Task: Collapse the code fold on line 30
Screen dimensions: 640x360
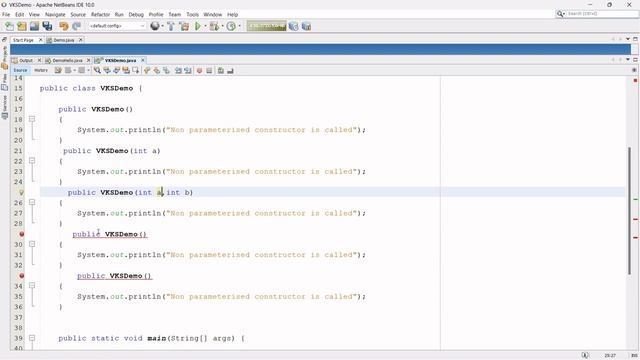Action: click(x=32, y=244)
